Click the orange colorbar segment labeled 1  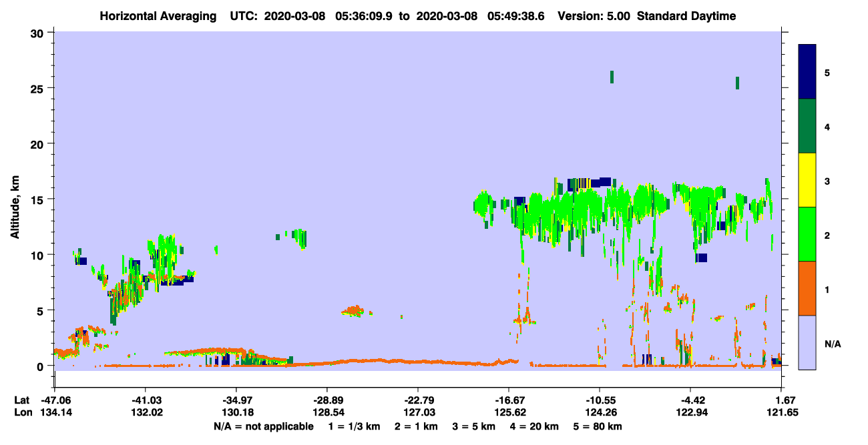coord(807,288)
